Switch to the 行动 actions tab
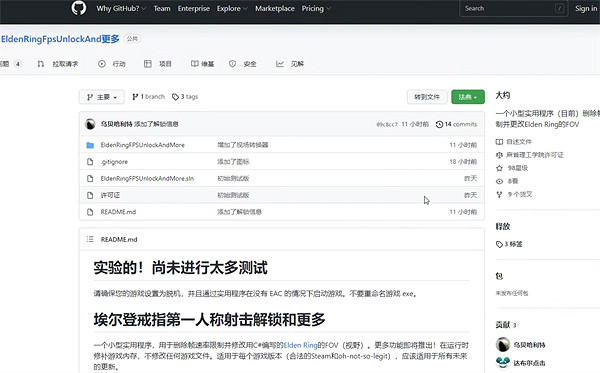 119,64
